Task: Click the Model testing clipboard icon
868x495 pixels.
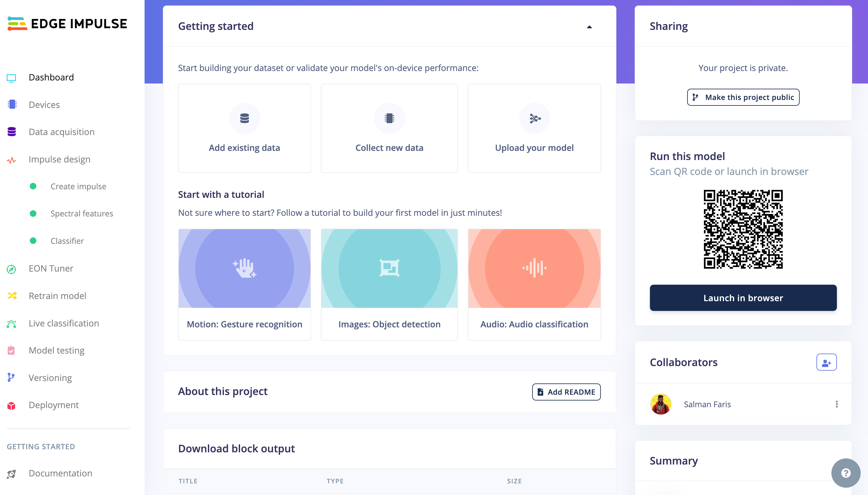Action: point(11,350)
